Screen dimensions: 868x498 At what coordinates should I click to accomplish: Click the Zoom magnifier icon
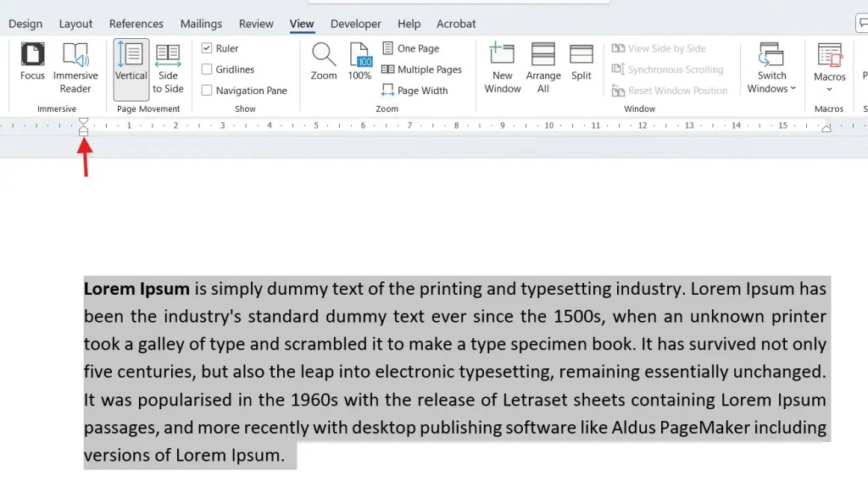point(323,61)
